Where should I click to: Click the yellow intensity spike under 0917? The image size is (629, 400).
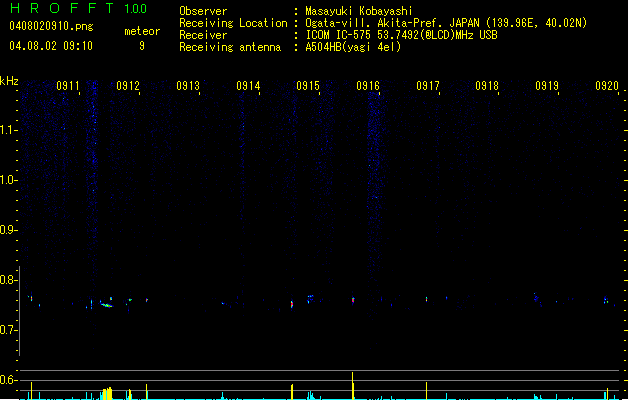tap(426, 390)
